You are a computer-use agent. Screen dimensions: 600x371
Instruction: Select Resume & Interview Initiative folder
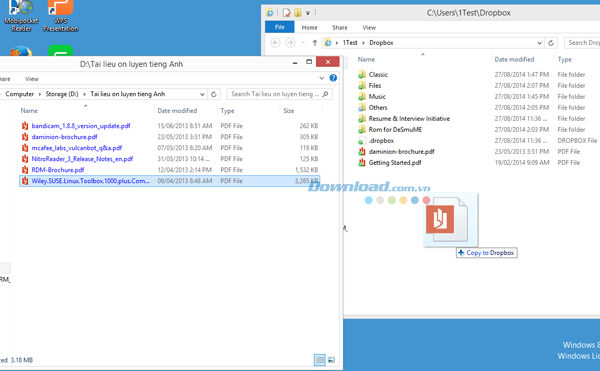tap(409, 119)
